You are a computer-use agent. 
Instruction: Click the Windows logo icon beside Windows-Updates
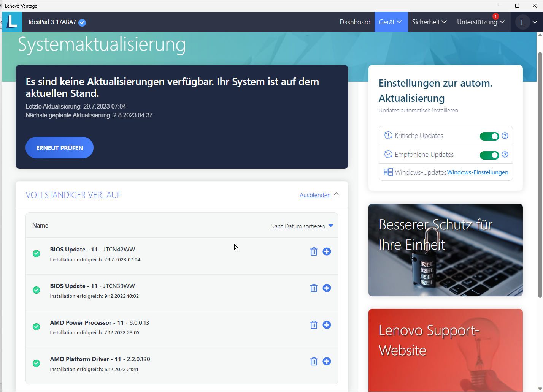point(388,172)
